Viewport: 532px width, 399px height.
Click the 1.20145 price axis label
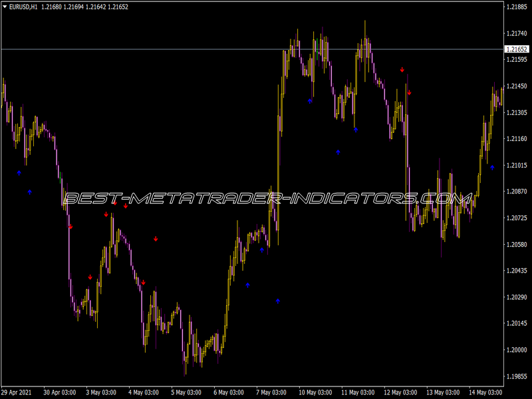coord(517,323)
